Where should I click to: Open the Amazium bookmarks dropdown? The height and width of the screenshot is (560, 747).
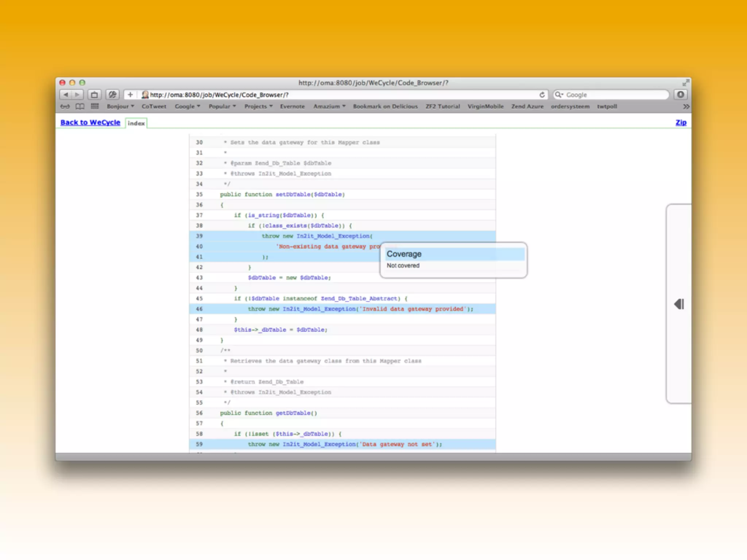pos(329,106)
